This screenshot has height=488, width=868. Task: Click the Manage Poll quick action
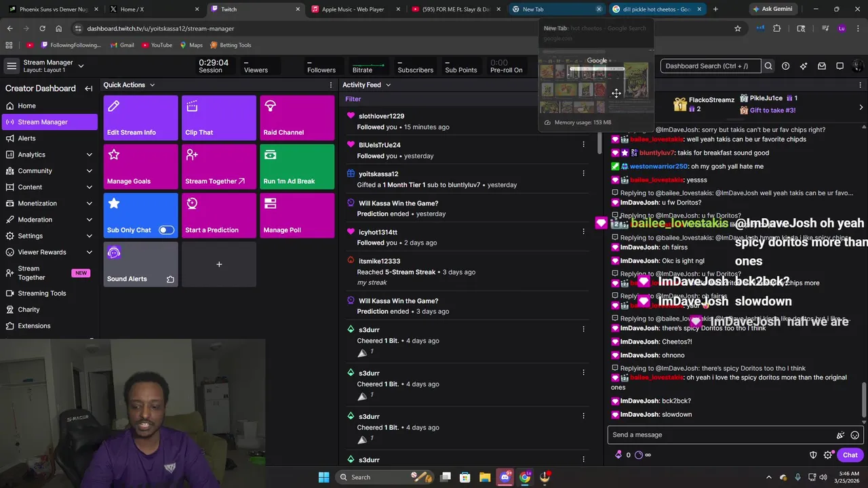tap(297, 216)
